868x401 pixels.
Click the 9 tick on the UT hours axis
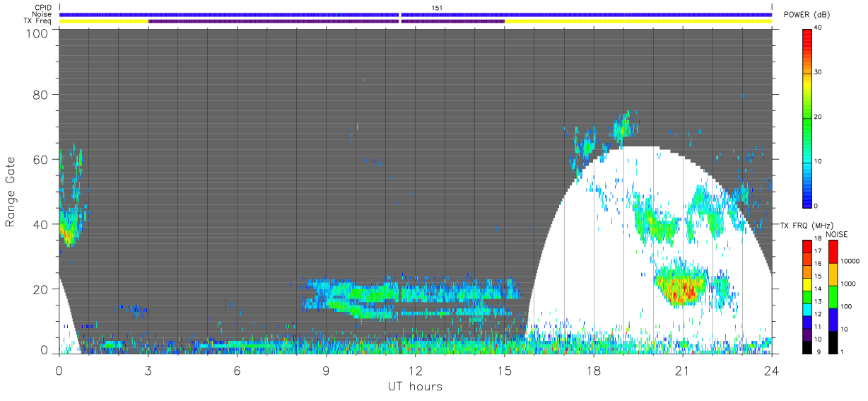[327, 370]
